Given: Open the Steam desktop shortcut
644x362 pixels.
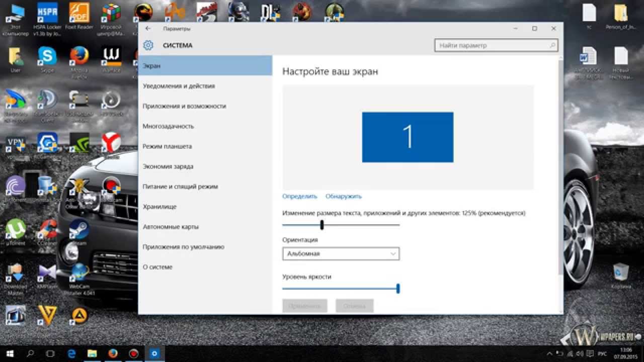Looking at the screenshot, I should [79, 232].
